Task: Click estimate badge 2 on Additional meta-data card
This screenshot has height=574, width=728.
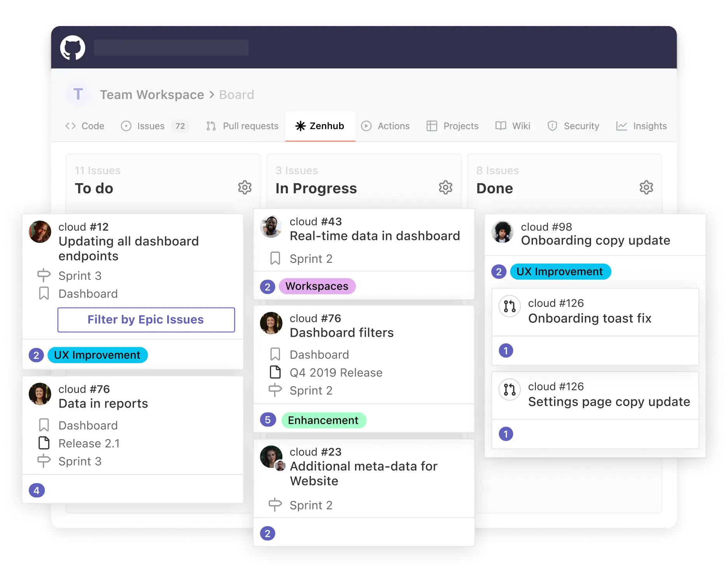Action: (268, 534)
